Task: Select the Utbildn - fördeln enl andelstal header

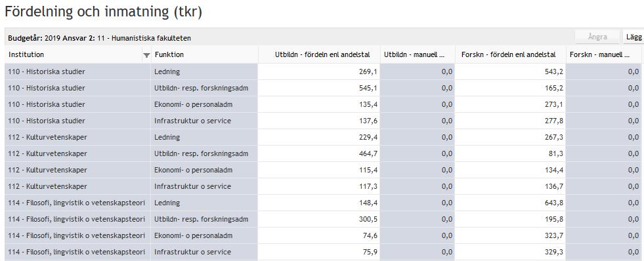Action: (322, 54)
